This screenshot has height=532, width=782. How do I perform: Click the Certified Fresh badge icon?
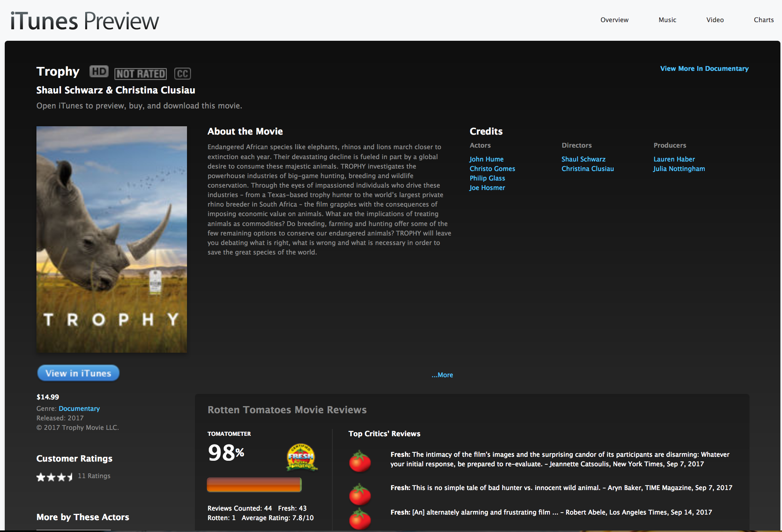[301, 457]
